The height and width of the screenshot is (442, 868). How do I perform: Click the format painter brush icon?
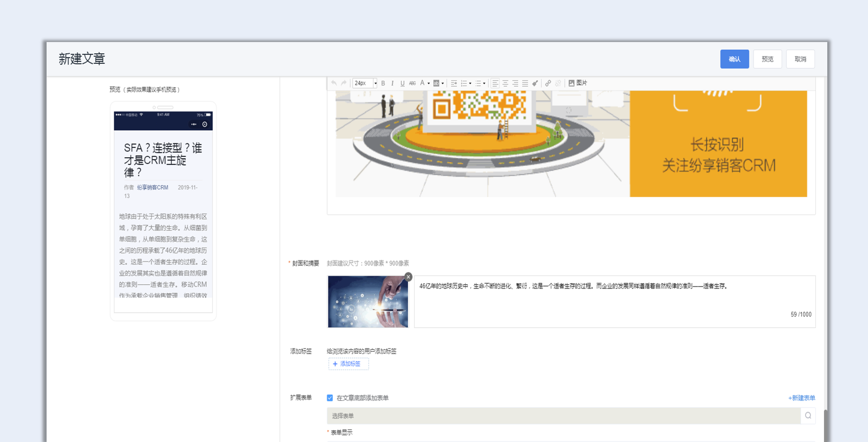coord(535,83)
